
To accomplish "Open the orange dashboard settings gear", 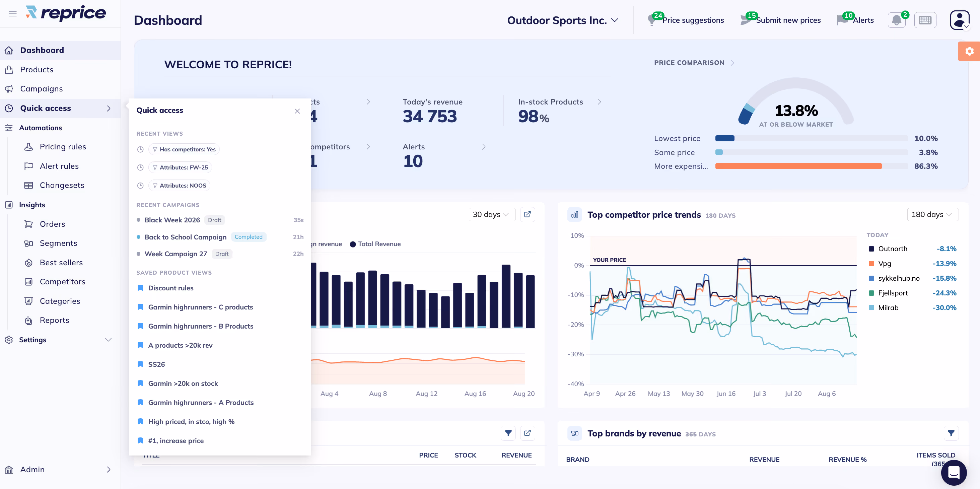I will click(x=969, y=51).
